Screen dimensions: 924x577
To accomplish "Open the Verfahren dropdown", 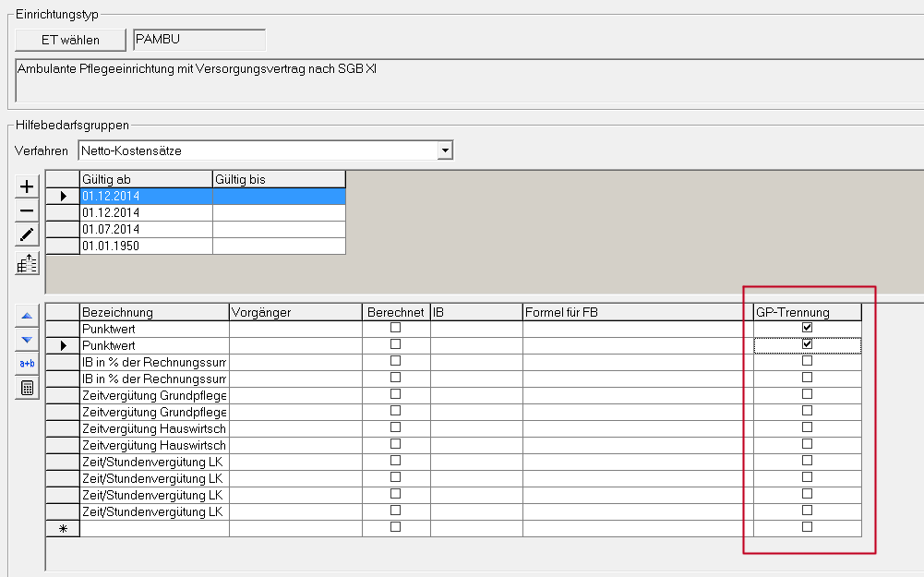I will click(445, 150).
